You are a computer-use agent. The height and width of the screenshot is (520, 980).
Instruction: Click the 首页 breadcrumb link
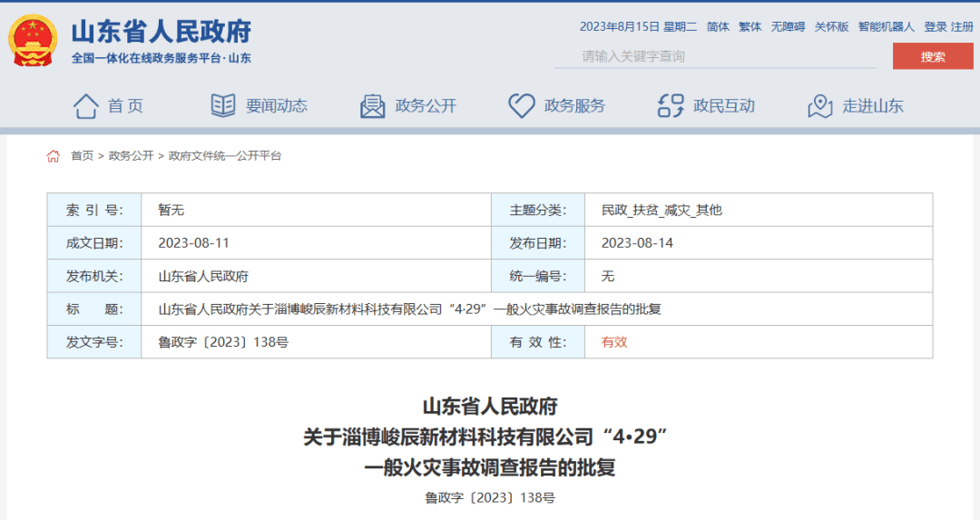[x=83, y=156]
